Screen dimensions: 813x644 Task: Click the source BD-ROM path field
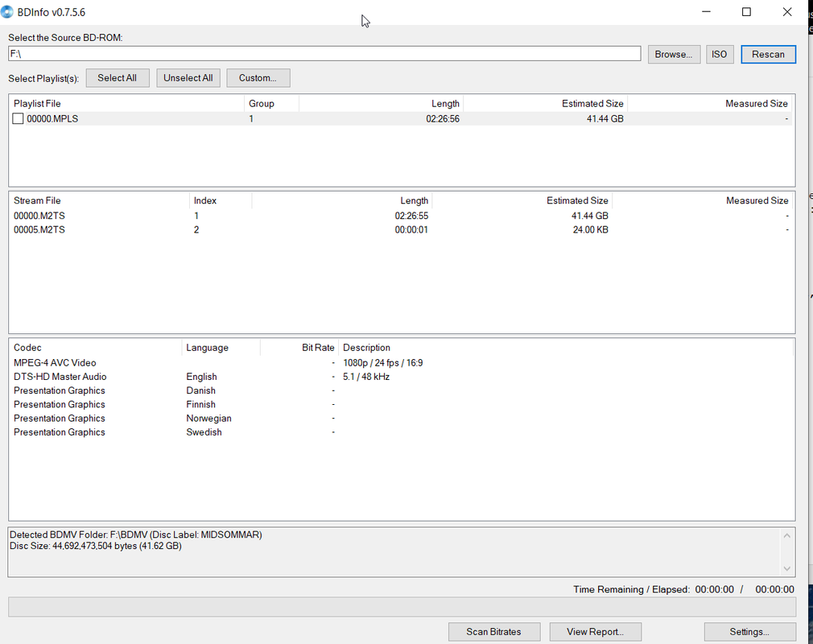[x=324, y=53]
